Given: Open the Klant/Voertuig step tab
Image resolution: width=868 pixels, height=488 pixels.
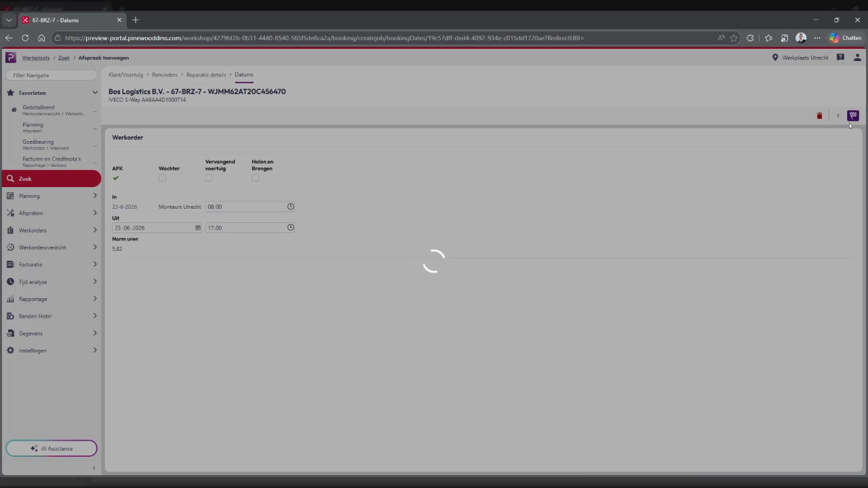Looking at the screenshot, I should pyautogui.click(x=125, y=75).
